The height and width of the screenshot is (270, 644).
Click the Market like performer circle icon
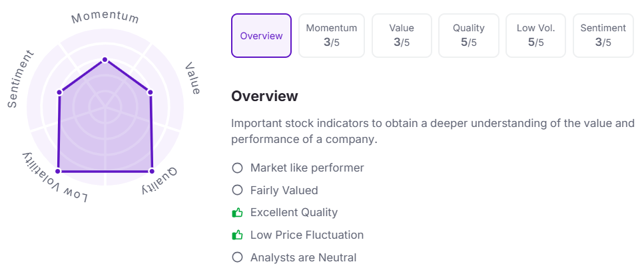pos(237,168)
